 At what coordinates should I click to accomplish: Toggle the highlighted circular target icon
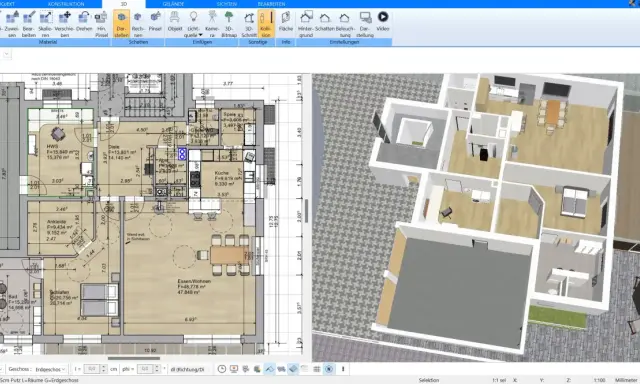point(329,369)
